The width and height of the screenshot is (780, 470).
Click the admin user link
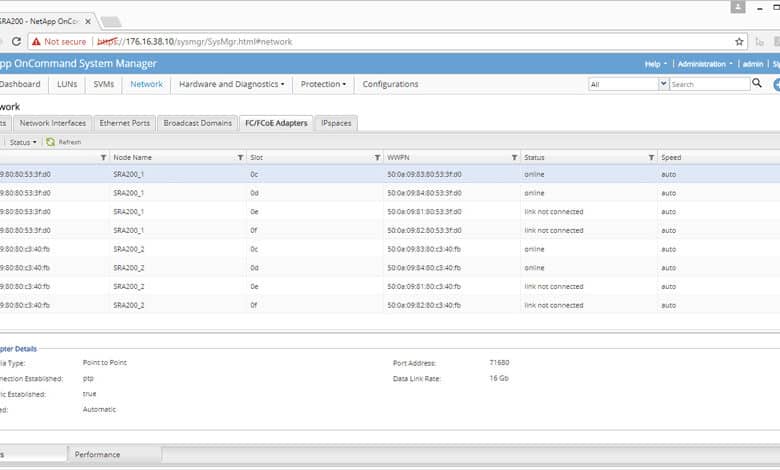click(x=753, y=64)
